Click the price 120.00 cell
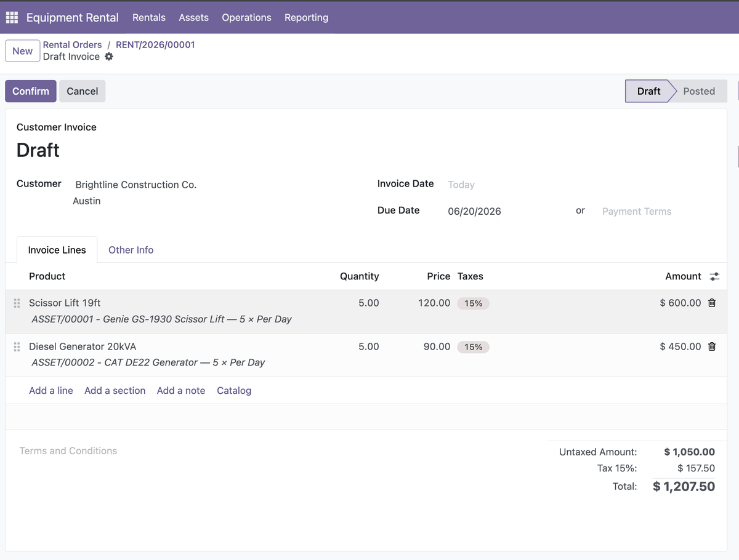 click(x=434, y=303)
